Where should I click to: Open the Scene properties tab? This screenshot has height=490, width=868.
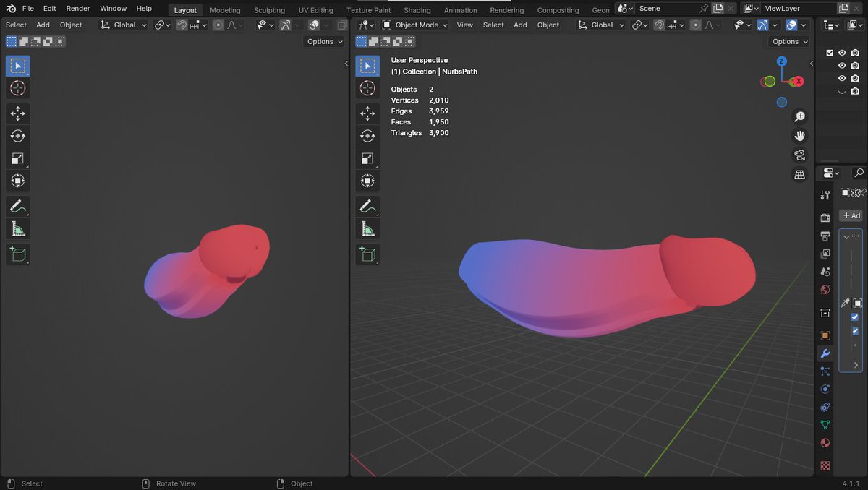point(825,272)
